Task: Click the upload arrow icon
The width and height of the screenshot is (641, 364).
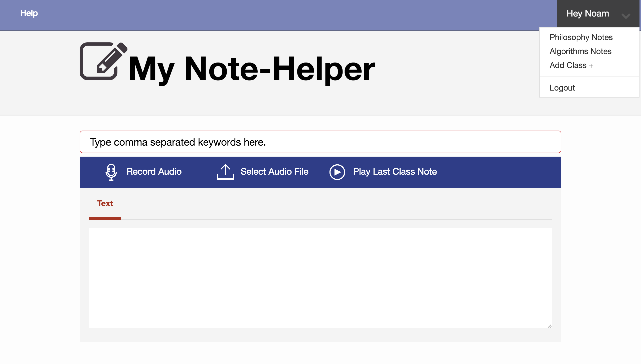Action: [225, 172]
